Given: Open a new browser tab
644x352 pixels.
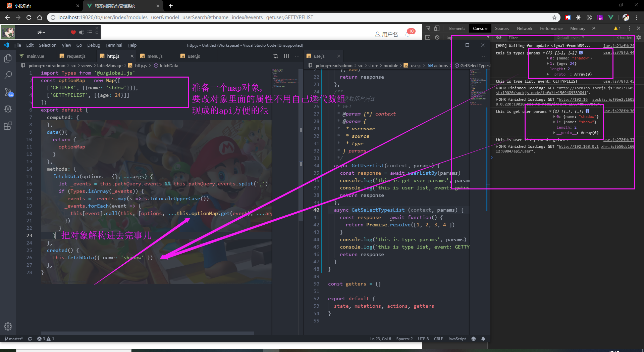Looking at the screenshot, I should (x=171, y=6).
